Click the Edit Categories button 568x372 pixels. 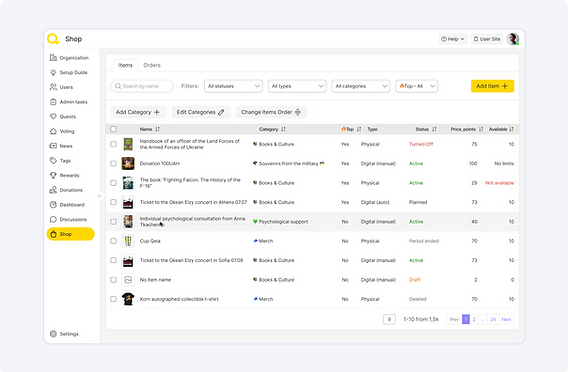coord(201,112)
